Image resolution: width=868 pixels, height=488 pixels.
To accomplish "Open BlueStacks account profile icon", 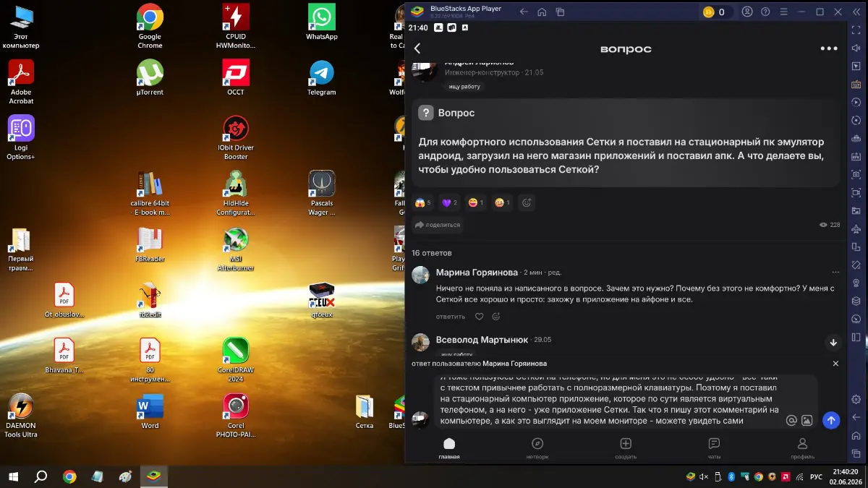I will pos(747,12).
